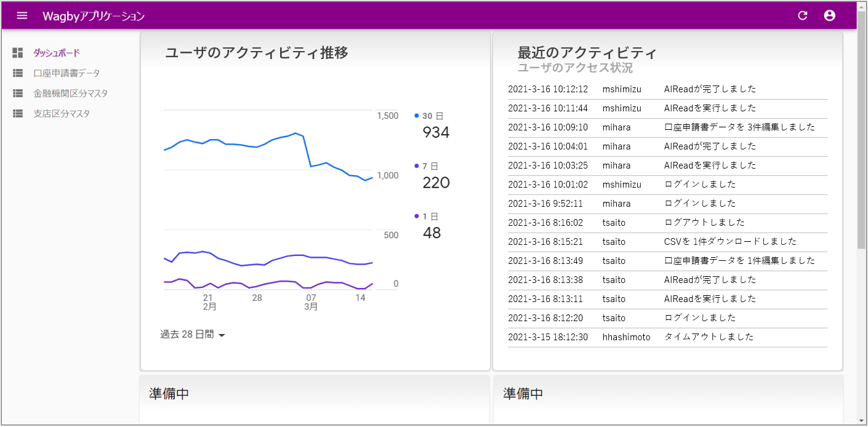The width and height of the screenshot is (868, 427).
Task: Select the 7 日 legend dot
Action: (417, 166)
